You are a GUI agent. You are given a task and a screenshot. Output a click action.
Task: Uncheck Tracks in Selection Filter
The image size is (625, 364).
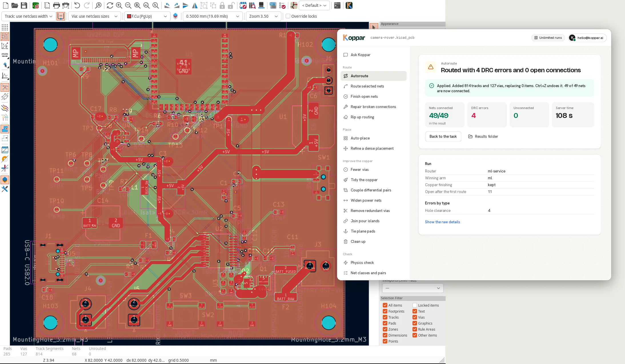385,317
